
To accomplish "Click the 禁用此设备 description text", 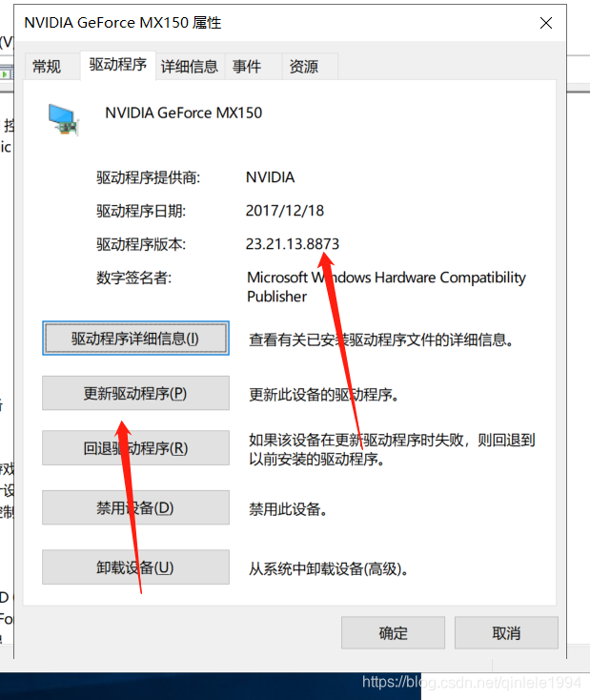I will [x=288, y=509].
